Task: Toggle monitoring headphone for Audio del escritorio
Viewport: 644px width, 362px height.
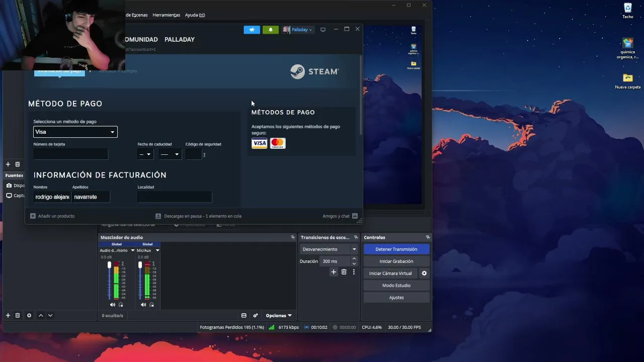Action: tap(121, 305)
